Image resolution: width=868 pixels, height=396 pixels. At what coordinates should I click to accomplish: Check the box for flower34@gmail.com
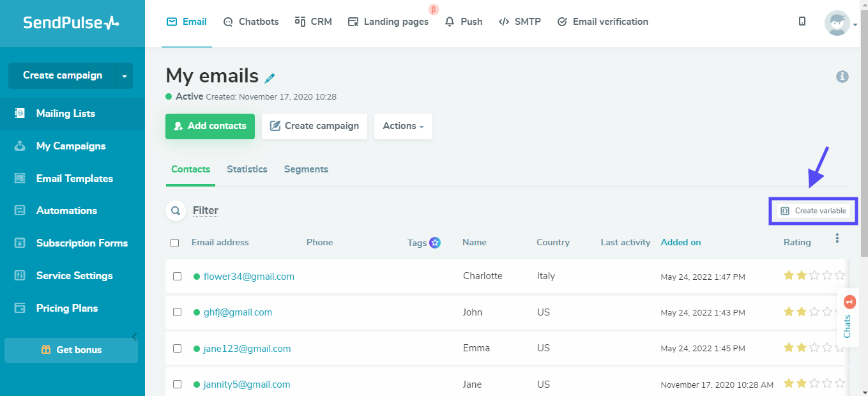[178, 277]
